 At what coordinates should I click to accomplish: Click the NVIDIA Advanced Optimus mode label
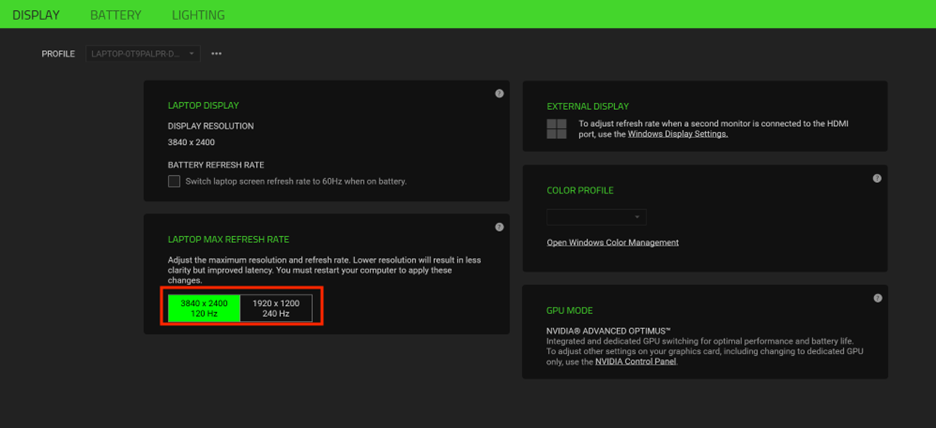point(608,330)
